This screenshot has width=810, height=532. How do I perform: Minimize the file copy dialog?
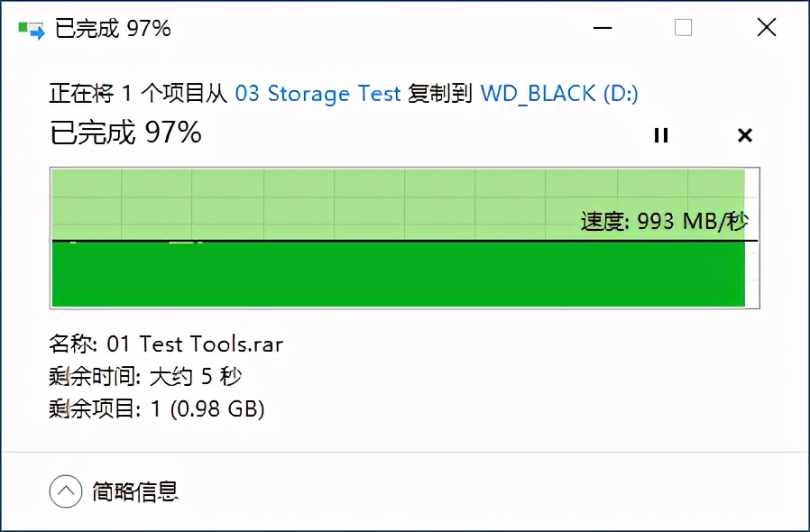coord(601,28)
